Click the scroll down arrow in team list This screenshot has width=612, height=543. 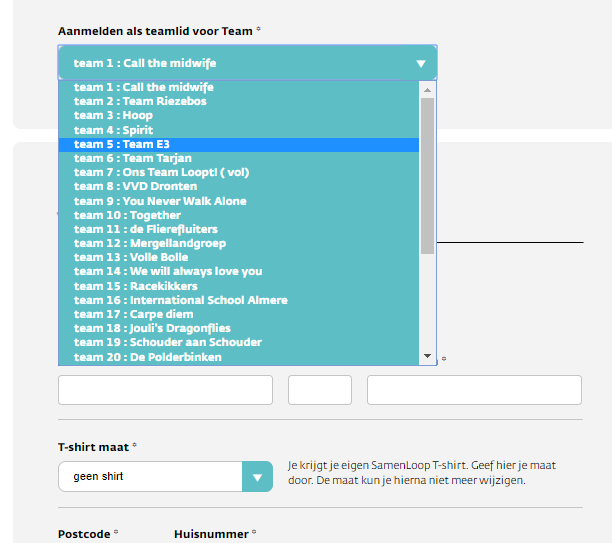pos(427,356)
